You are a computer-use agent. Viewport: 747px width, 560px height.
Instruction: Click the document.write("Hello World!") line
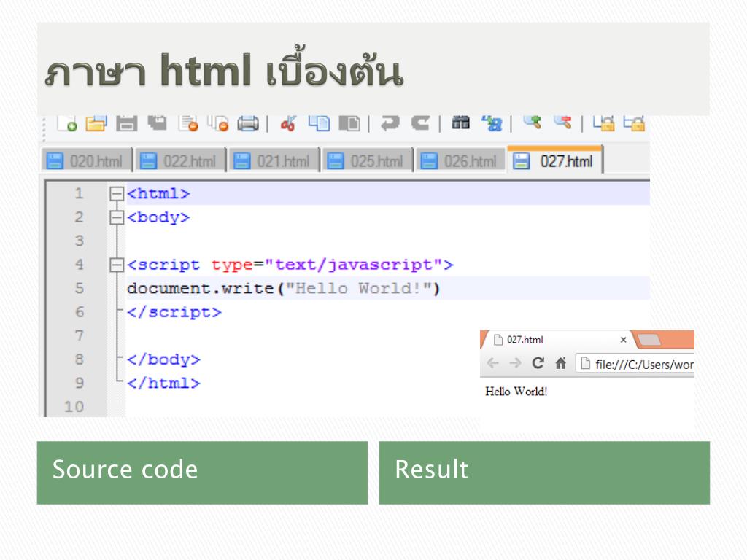(x=284, y=289)
